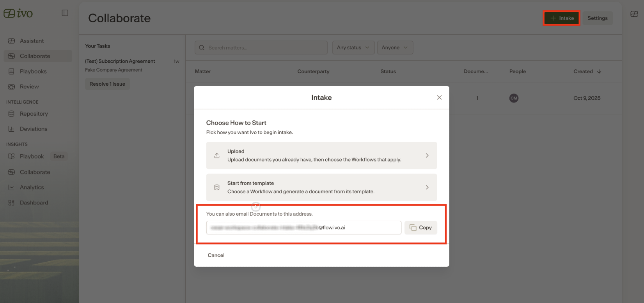
Task: Focus the Search matters field
Action: click(261, 48)
